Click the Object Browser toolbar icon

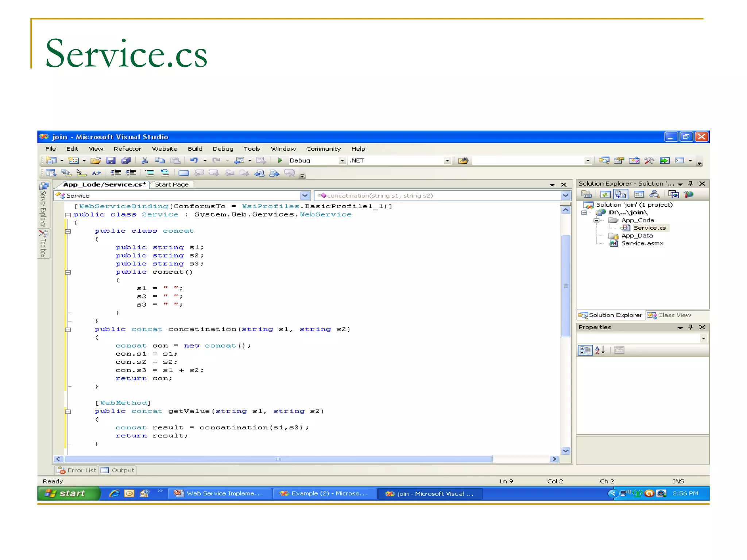634,160
